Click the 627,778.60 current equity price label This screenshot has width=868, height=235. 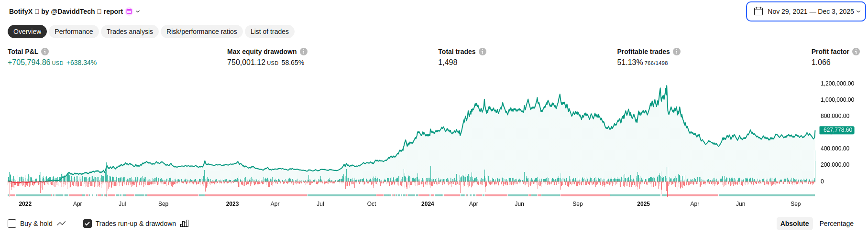(837, 130)
